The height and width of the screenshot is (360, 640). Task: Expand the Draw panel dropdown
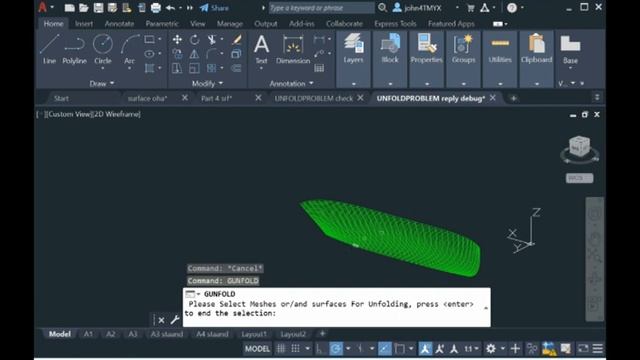102,83
